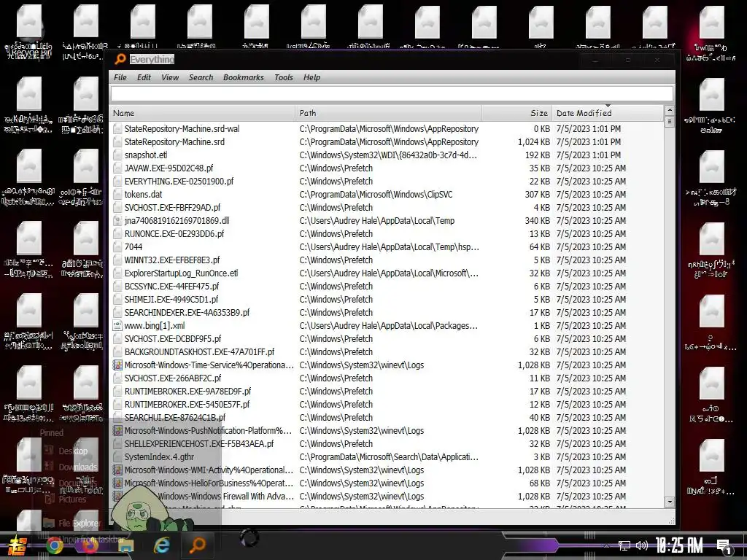Click the 1,024 KB size cell

[x=533, y=142]
